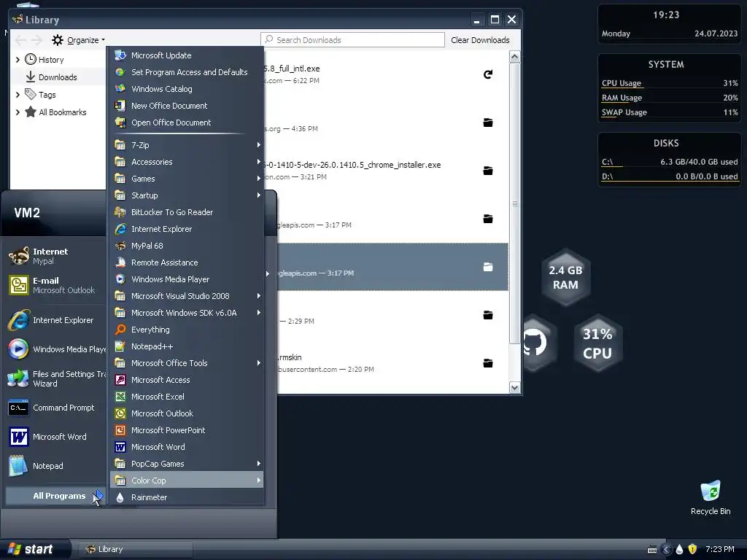
Task: Click the C:\ disk usage bar
Action: coord(670,163)
